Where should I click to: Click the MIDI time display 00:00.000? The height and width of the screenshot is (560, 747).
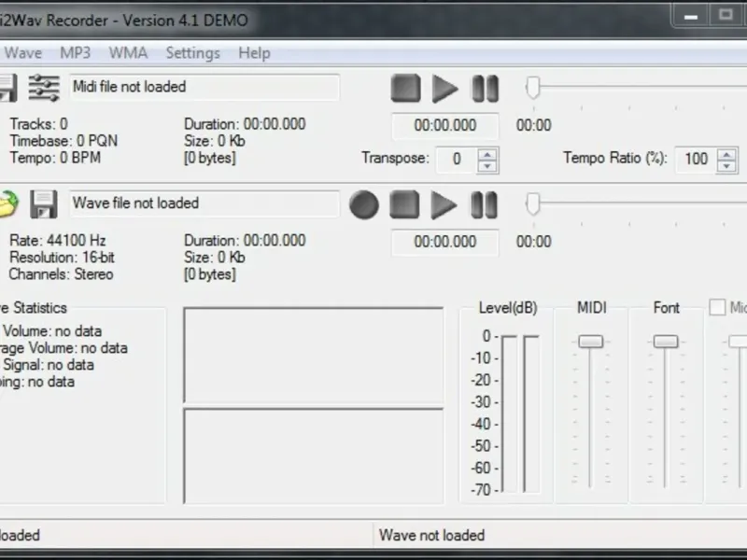coord(445,125)
